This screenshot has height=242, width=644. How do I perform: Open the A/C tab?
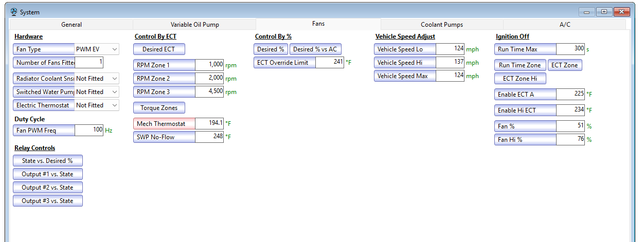(x=565, y=25)
